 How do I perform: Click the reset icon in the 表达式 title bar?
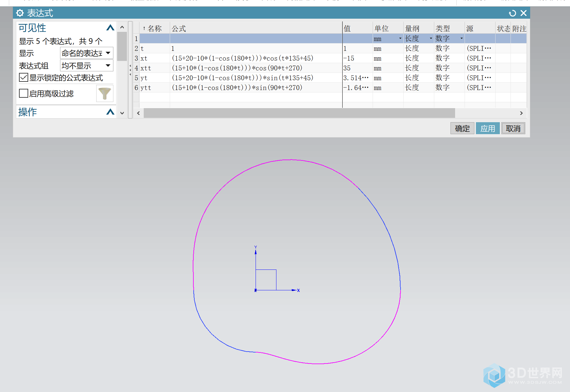(512, 13)
